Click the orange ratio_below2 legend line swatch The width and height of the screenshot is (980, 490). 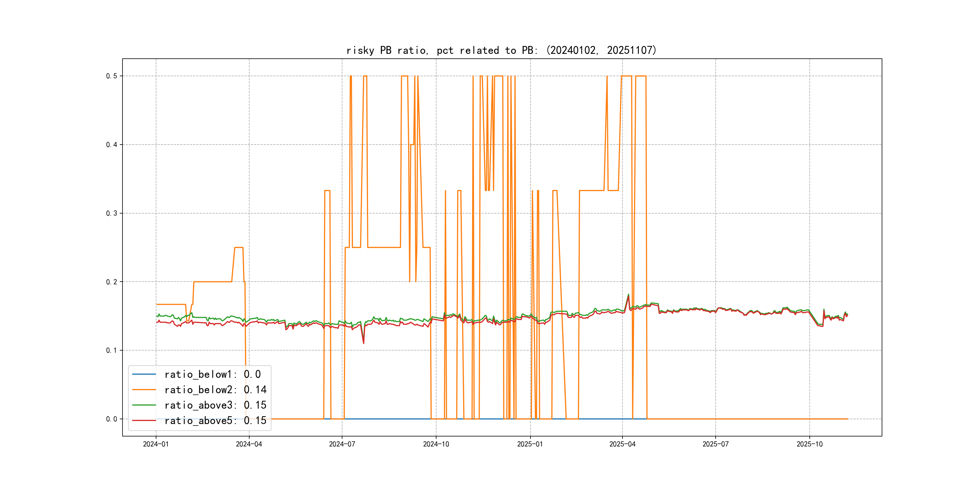144,390
